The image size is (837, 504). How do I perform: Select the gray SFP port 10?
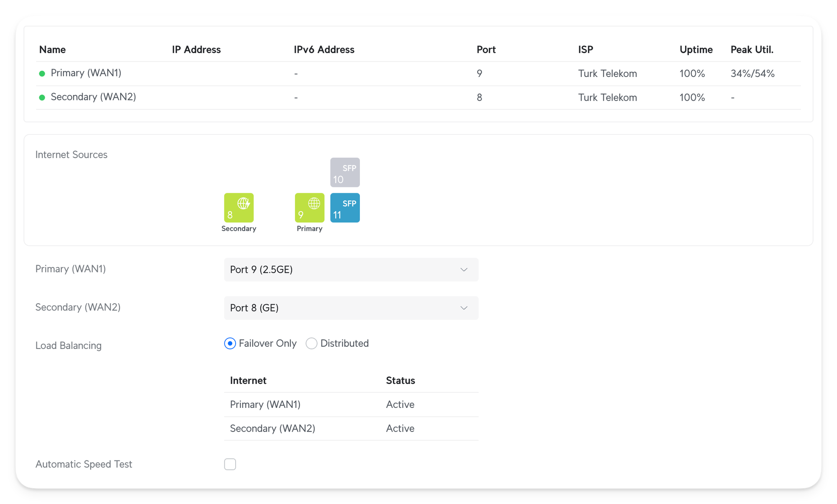(345, 172)
